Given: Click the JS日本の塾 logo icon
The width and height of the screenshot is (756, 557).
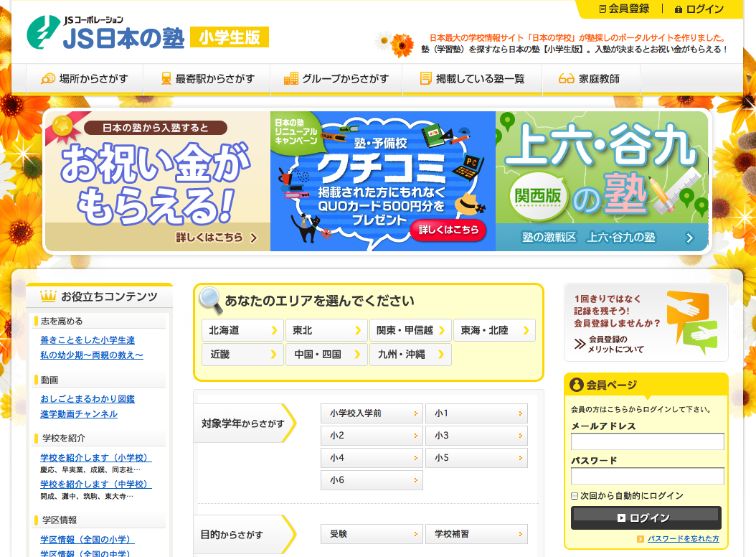Looking at the screenshot, I should click(x=43, y=32).
